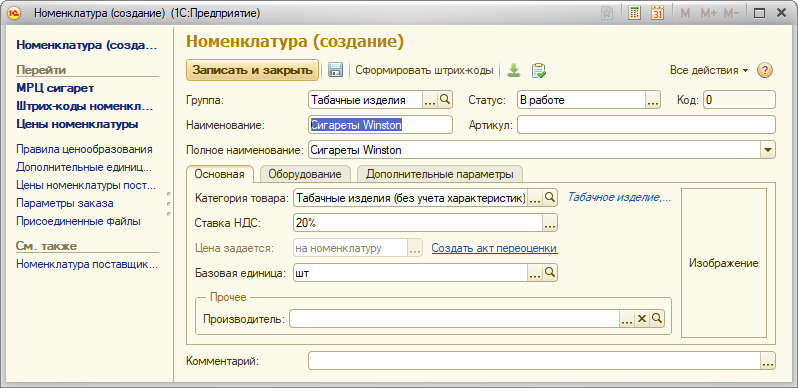Click ellipsis button of Статус field

653,100
